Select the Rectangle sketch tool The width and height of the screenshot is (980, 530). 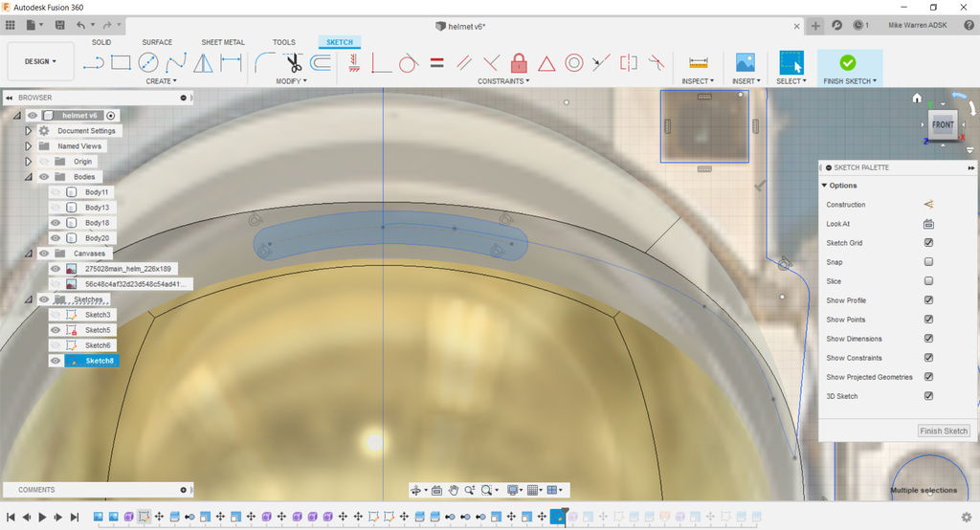[x=121, y=62]
